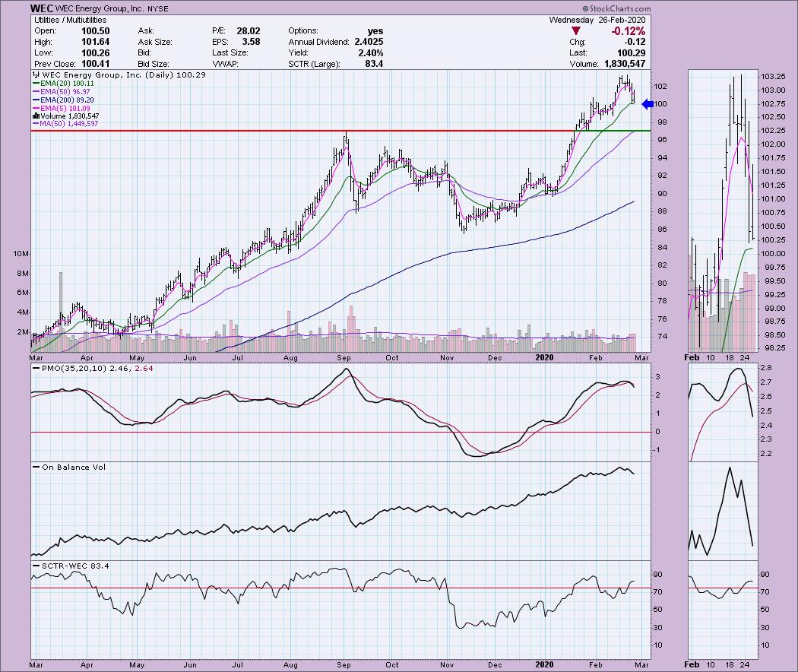Click the On Balance Vol panel label
Screen dimensions: 798x672
(69, 467)
